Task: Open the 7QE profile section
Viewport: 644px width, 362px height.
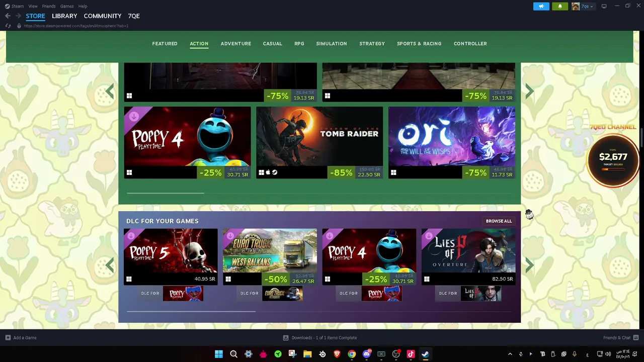Action: tap(134, 16)
